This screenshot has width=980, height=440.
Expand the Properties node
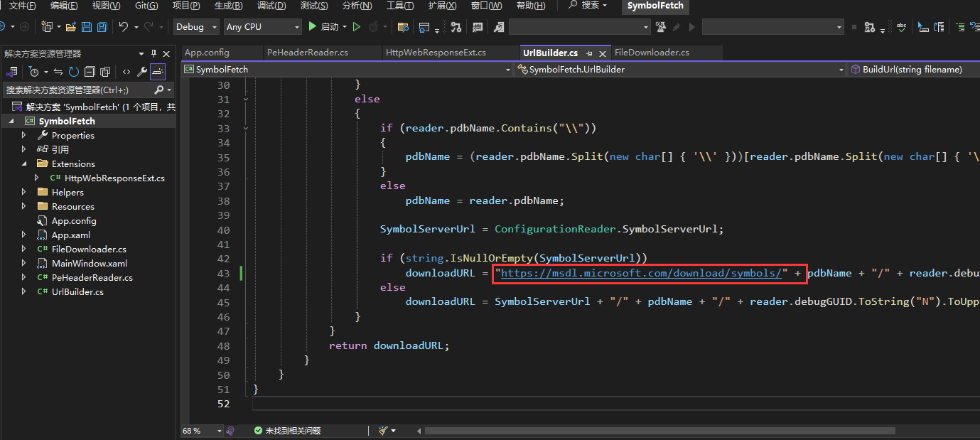(x=24, y=135)
